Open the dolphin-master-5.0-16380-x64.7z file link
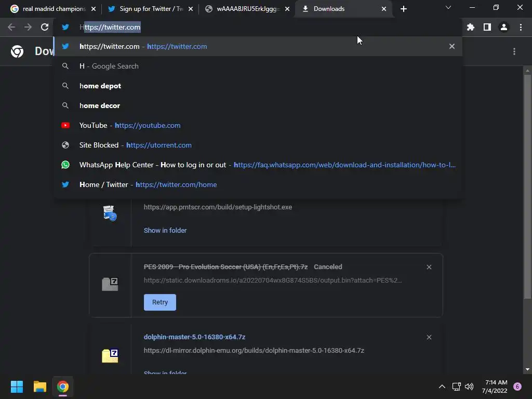Screen dimensions: 532x399 194,337
